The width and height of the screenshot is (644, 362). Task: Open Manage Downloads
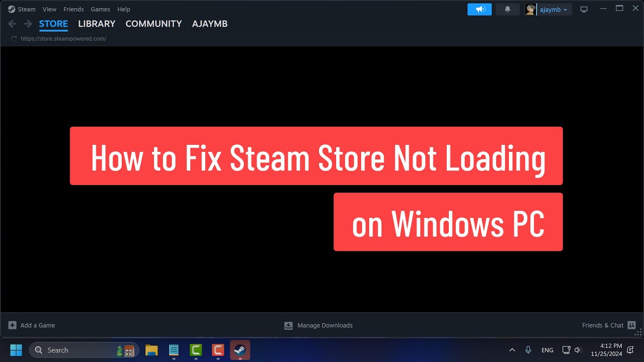tap(325, 325)
